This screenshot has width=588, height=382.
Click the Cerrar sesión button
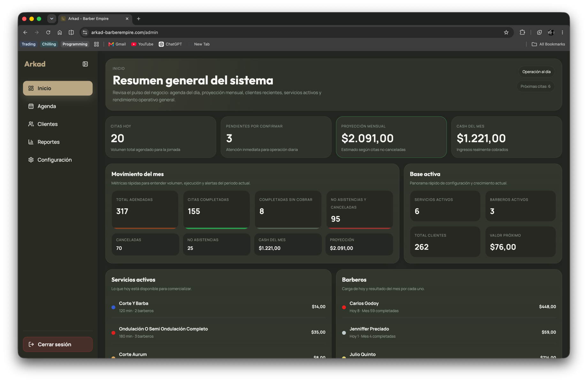click(x=58, y=344)
